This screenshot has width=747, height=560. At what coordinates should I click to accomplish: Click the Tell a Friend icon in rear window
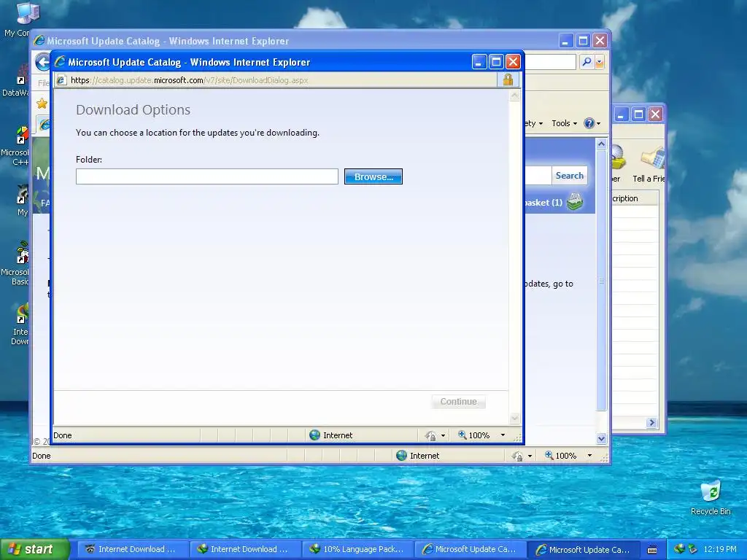653,158
